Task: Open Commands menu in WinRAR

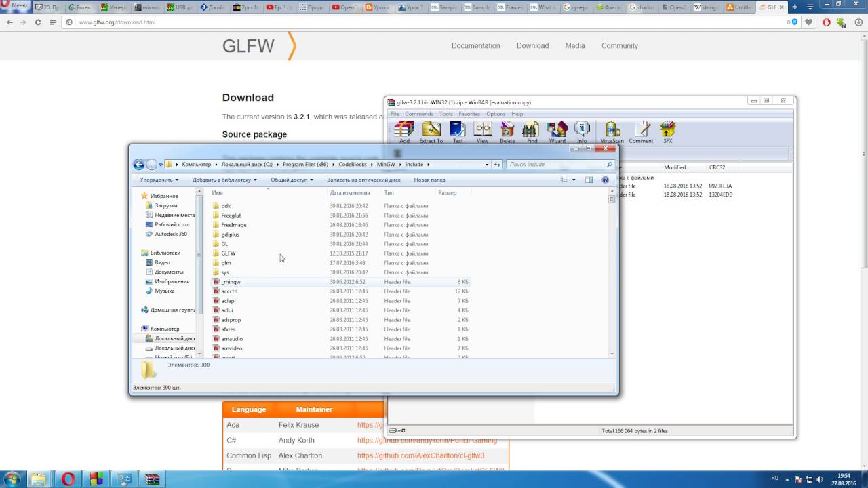Action: click(x=419, y=114)
